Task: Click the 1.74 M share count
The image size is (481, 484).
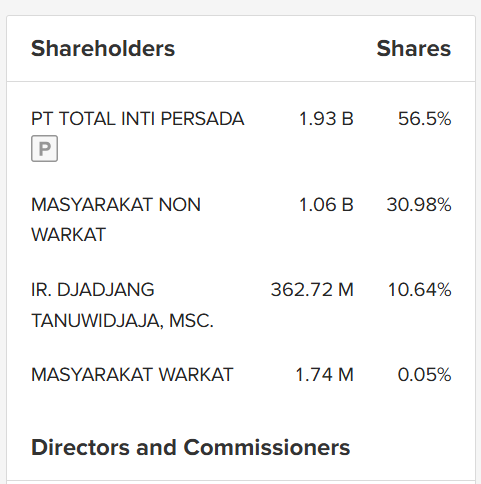Action: (324, 374)
